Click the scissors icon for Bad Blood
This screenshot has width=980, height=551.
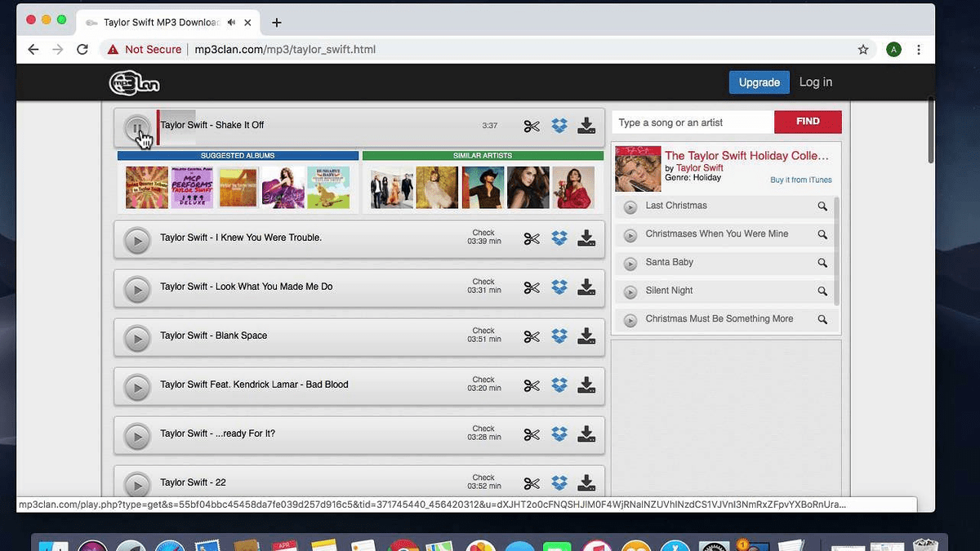click(532, 384)
